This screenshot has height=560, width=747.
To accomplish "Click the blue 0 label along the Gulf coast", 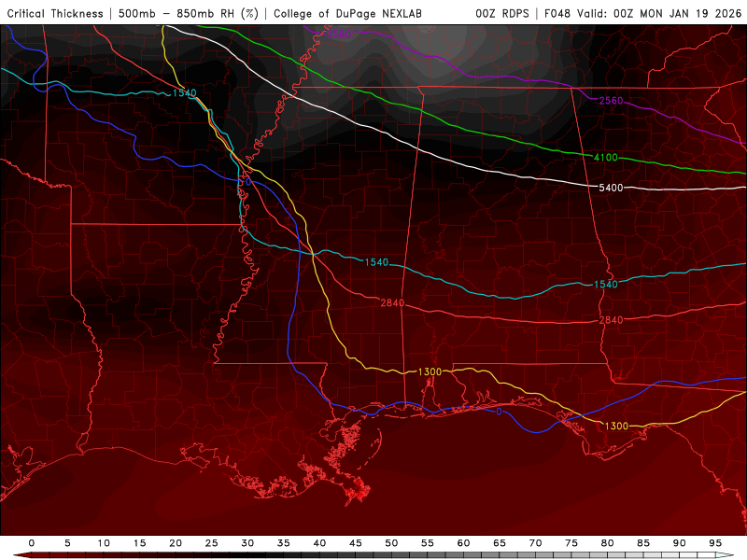I will pos(499,412).
